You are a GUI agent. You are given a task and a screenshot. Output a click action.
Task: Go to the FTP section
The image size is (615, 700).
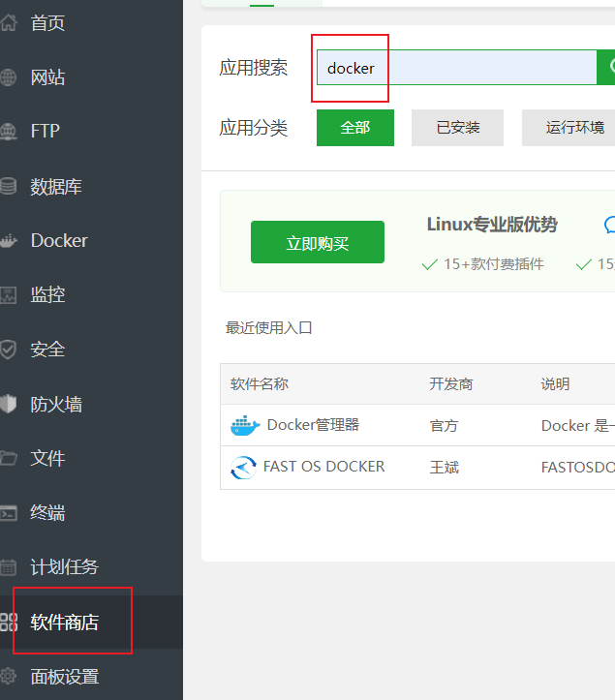[46, 132]
